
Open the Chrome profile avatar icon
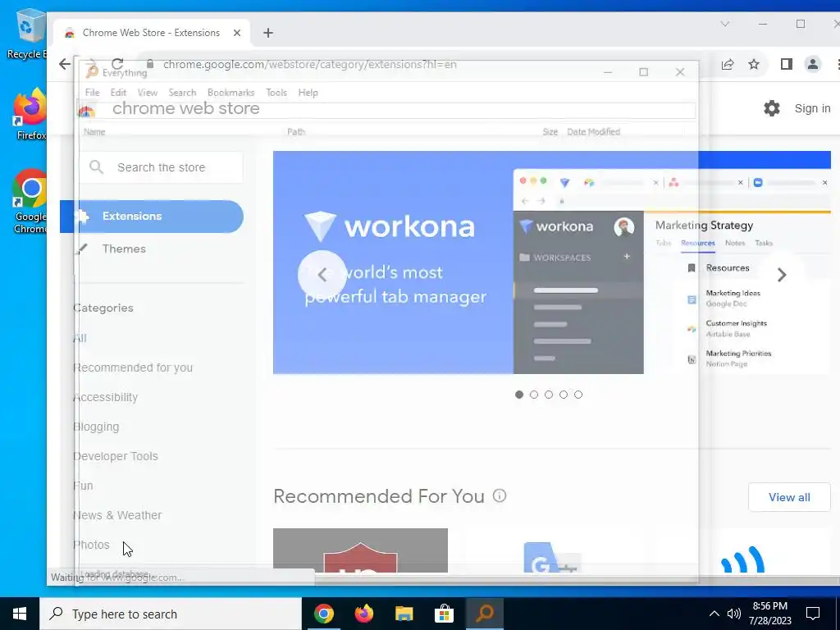click(x=813, y=64)
